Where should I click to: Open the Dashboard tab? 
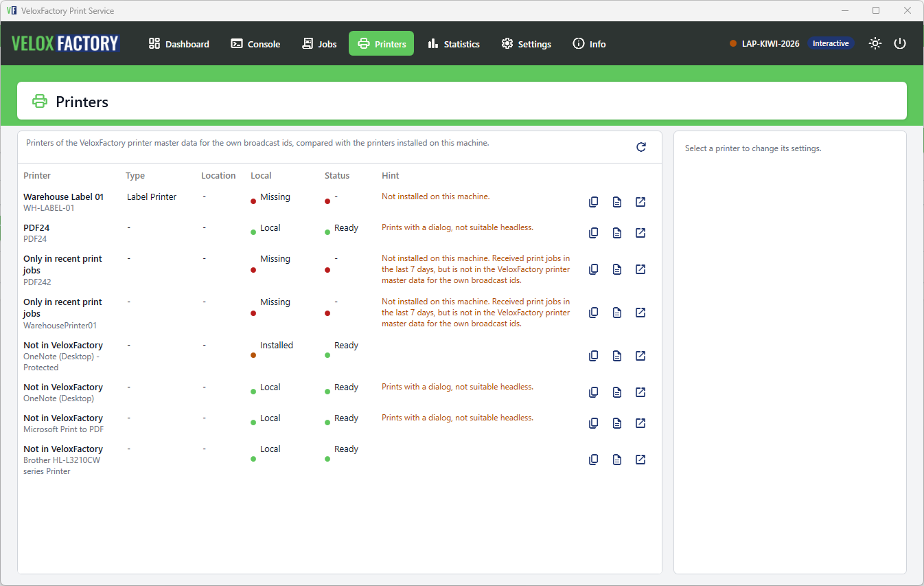179,43
